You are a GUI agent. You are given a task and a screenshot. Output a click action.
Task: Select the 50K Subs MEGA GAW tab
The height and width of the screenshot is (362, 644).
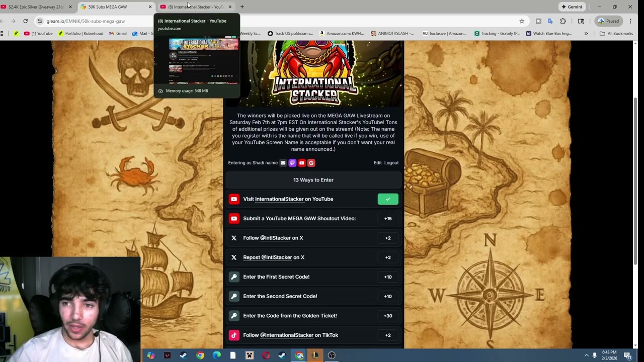pos(116,7)
